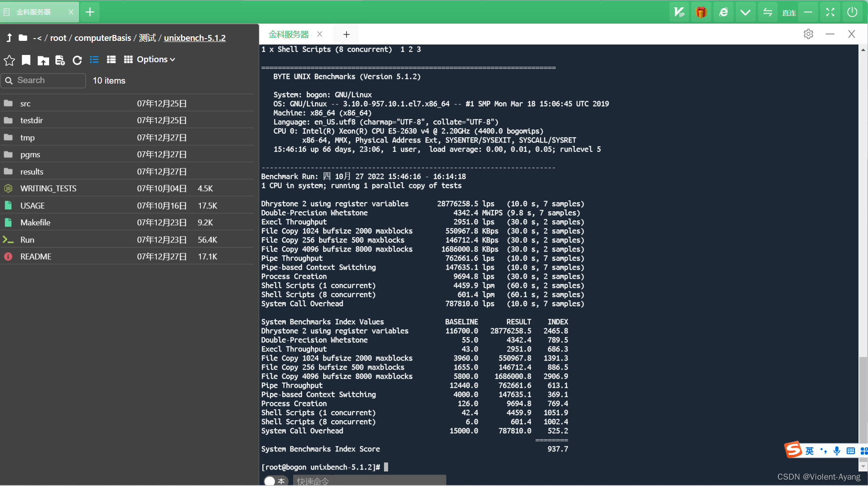
Task: Launch the IE browser icon
Action: pyautogui.click(x=723, y=12)
